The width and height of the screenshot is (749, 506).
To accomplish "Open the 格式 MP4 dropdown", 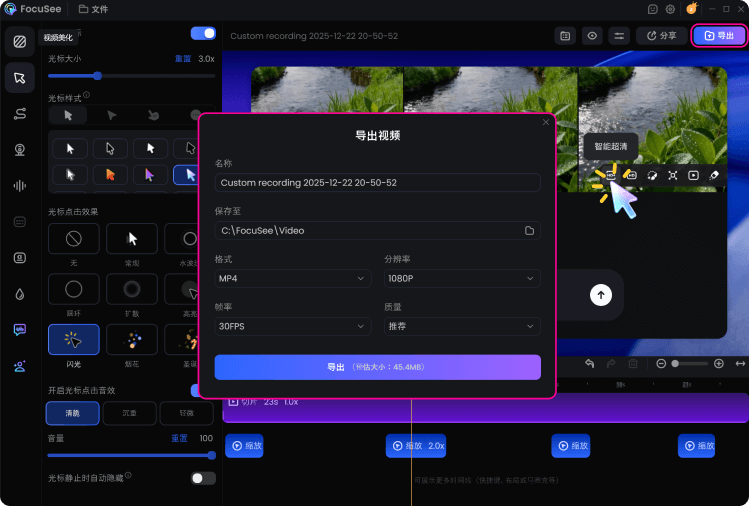I will (293, 278).
